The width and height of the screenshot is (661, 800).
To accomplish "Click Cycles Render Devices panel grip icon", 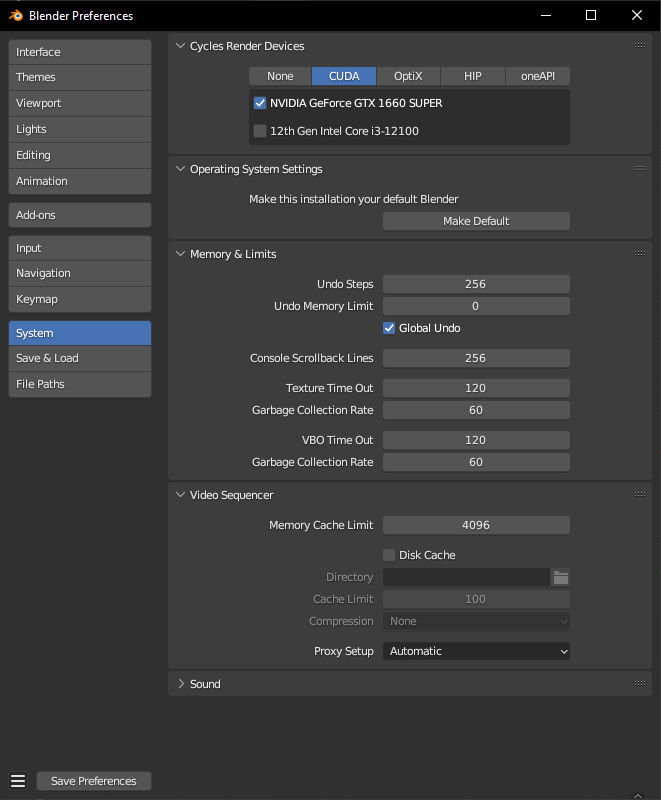I will [x=639, y=45].
